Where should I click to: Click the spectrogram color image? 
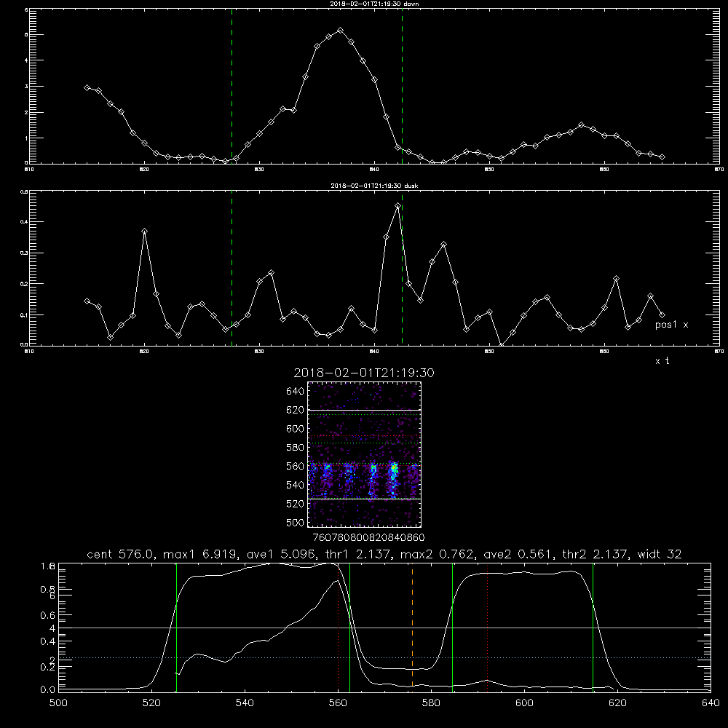pyautogui.click(x=364, y=454)
